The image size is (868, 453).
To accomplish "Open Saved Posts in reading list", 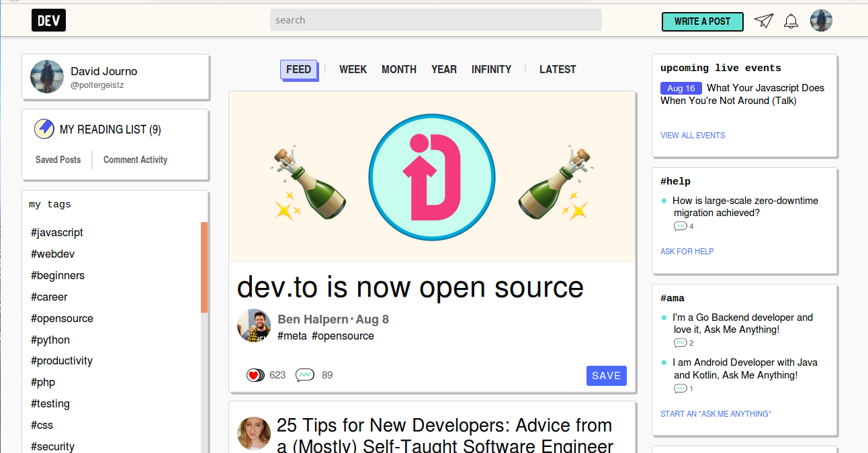I will 58,160.
